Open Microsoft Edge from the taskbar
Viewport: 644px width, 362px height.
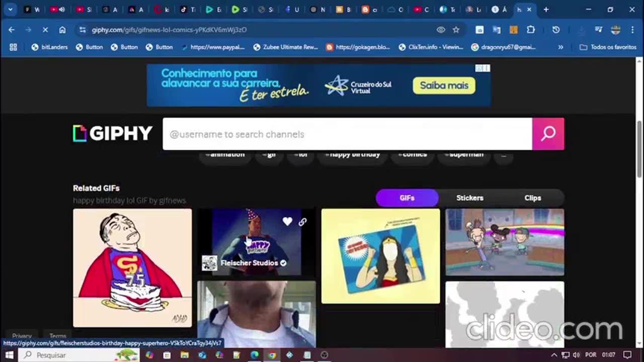[x=255, y=355]
